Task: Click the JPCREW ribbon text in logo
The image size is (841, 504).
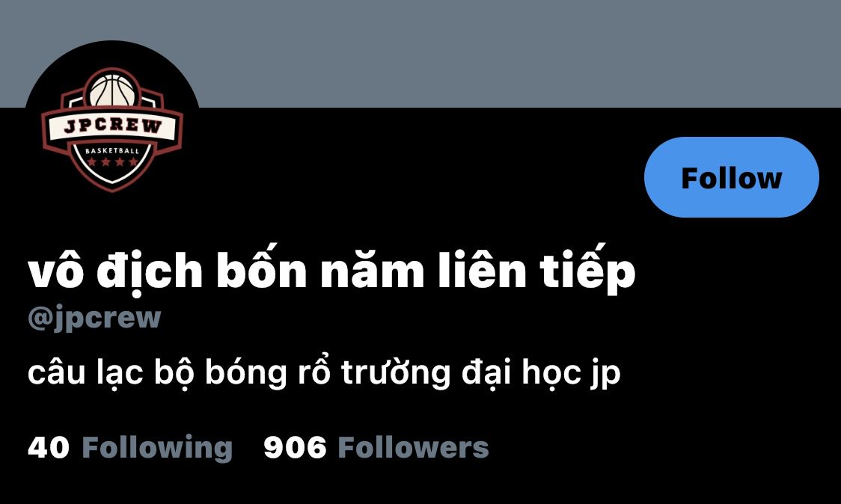Action: [113, 126]
